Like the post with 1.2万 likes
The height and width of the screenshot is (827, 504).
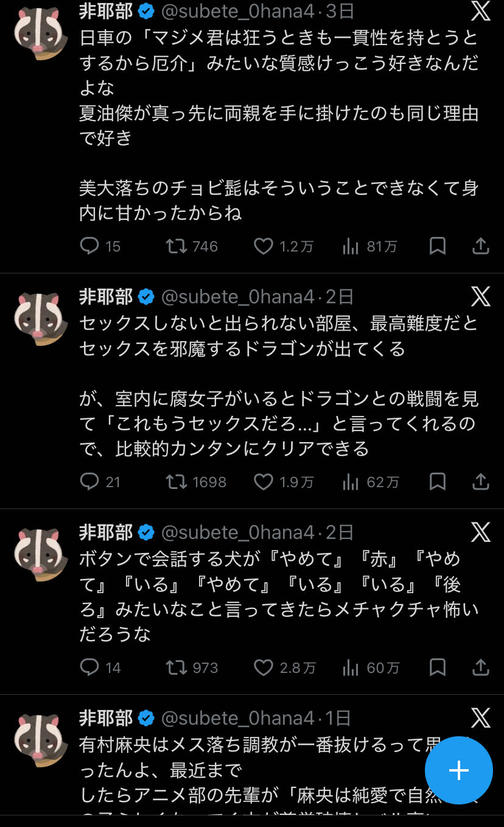[264, 246]
